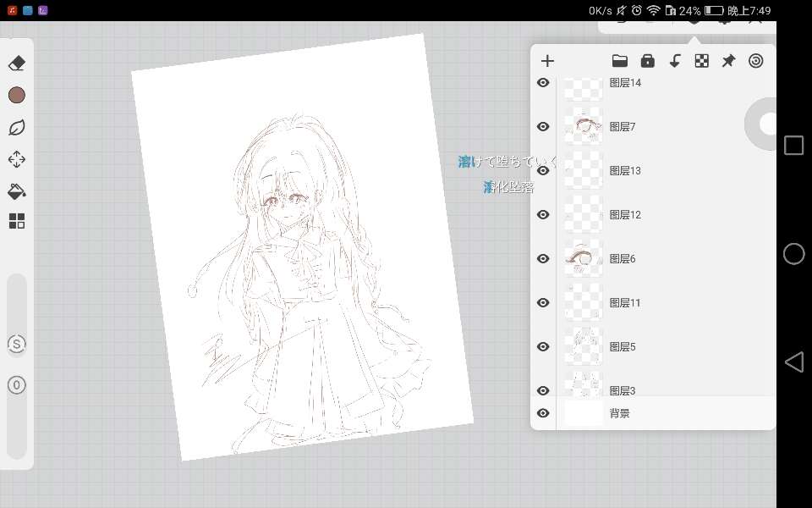
Task: Add a new layer with plus icon
Action: coord(547,61)
